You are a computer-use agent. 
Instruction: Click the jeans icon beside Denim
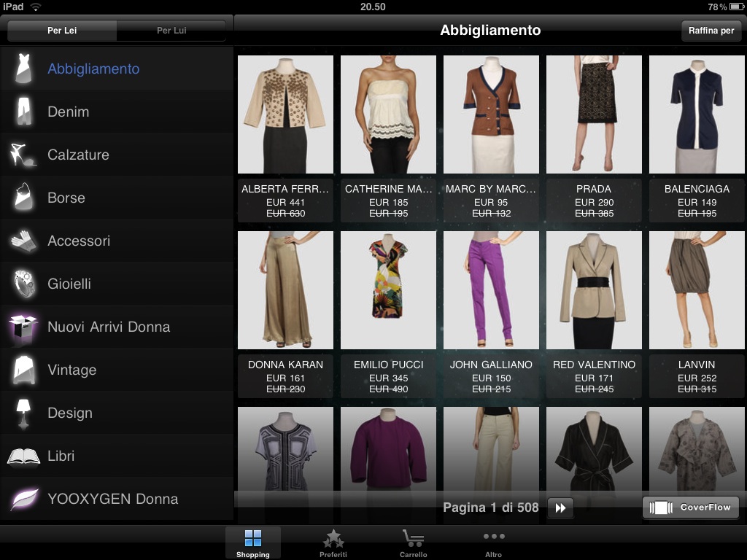click(x=23, y=112)
